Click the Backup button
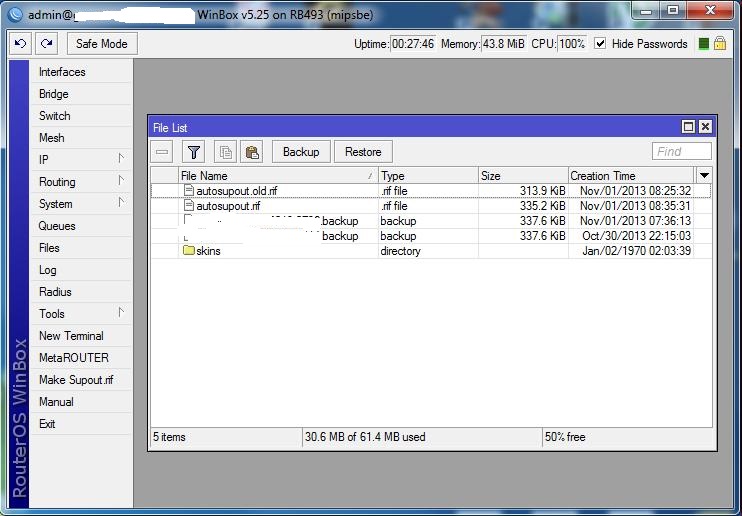This screenshot has width=742, height=516. [x=301, y=152]
